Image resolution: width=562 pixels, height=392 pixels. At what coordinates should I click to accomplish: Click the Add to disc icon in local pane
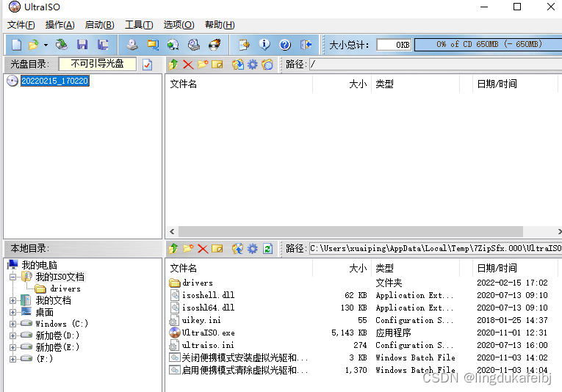point(237,248)
